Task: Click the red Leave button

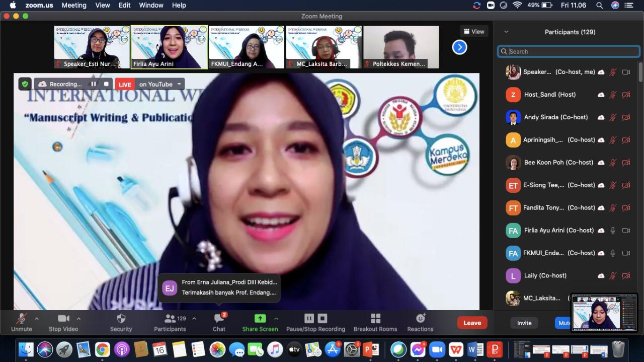Action: coord(472,323)
